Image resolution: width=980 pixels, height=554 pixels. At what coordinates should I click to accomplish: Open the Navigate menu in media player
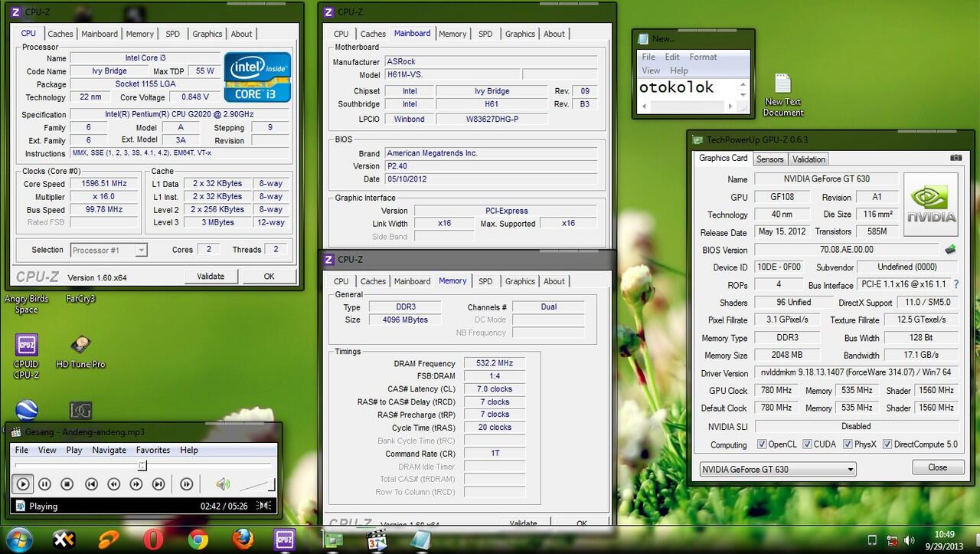[x=109, y=450]
